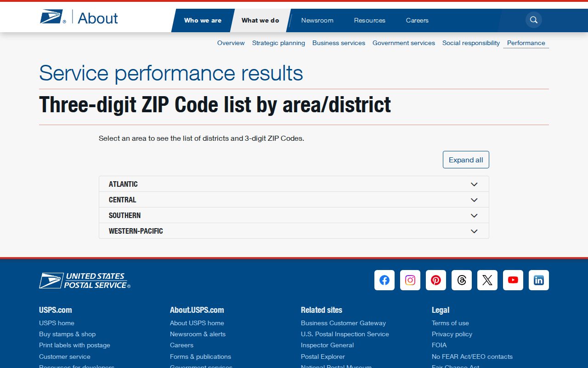
Task: Expand the SOUTHERN area chevron
Action: pos(474,215)
